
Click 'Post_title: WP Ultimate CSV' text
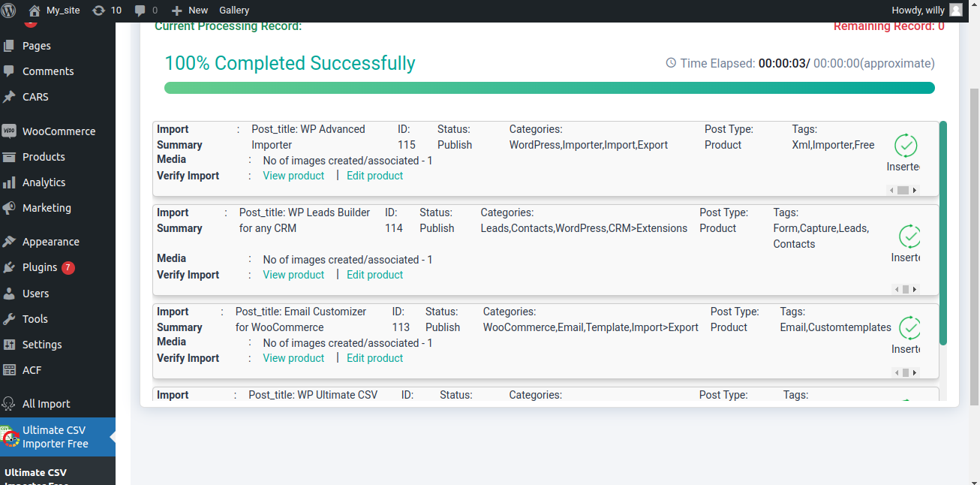[313, 395]
